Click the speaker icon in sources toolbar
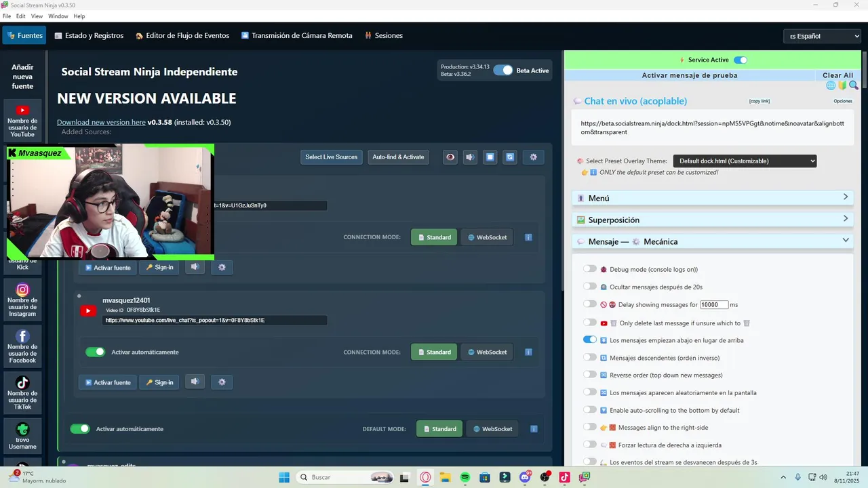The width and height of the screenshot is (868, 488). point(470,157)
